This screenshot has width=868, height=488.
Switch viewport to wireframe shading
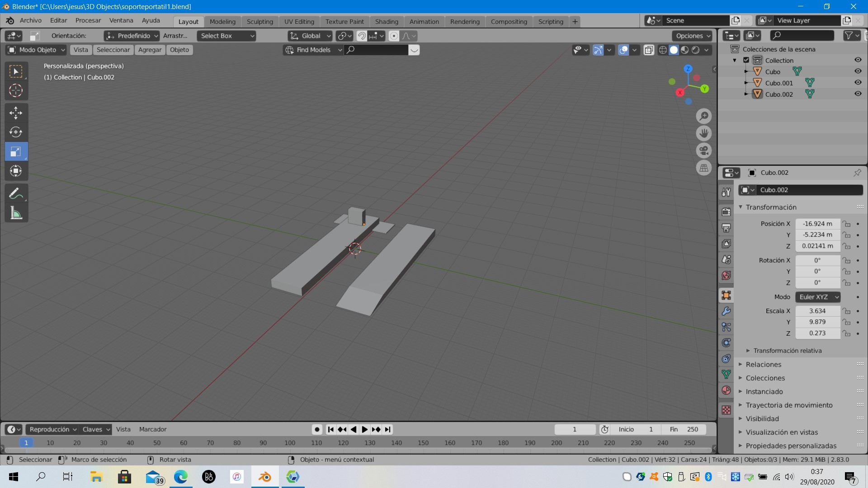662,50
